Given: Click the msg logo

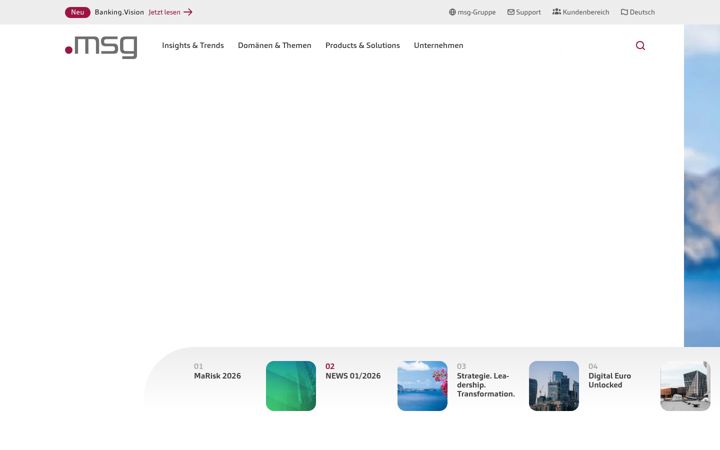Looking at the screenshot, I should 101,47.
